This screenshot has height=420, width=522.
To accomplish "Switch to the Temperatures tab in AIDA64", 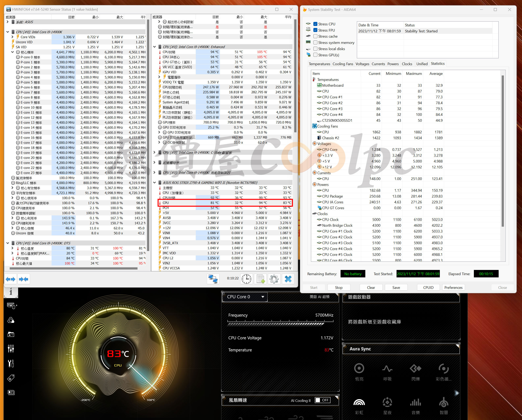I will click(319, 64).
